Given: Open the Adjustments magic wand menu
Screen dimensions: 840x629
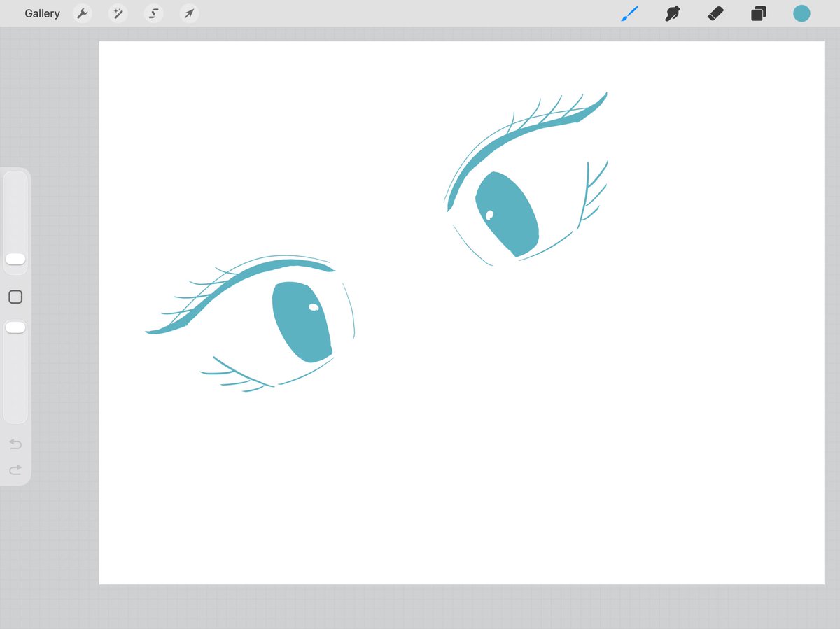Looking at the screenshot, I should point(118,13).
